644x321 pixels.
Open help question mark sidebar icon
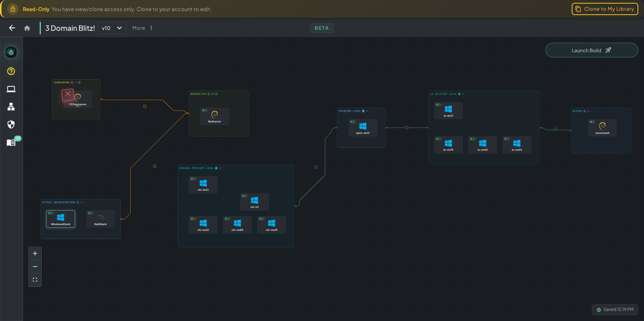(11, 71)
